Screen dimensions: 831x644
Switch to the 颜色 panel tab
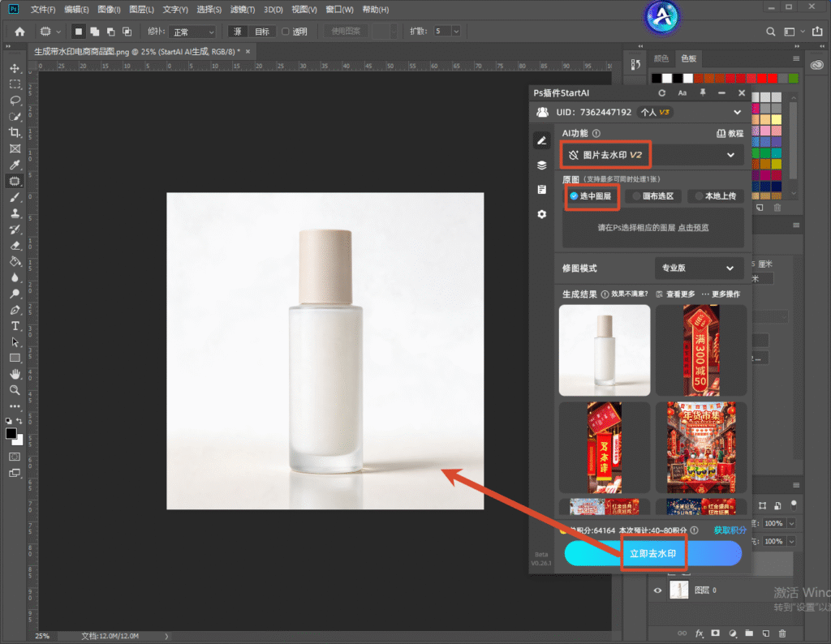[x=661, y=58]
